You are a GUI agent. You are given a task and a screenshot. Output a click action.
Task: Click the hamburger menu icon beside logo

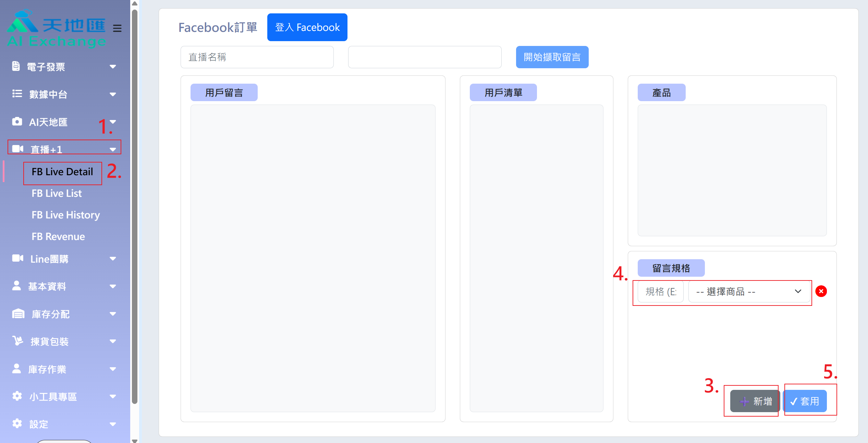[x=117, y=28]
